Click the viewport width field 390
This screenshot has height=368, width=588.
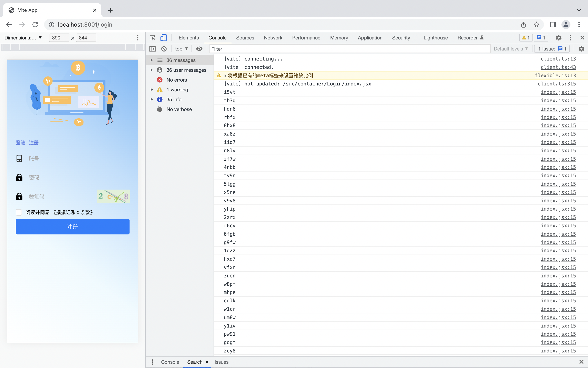[x=59, y=38]
